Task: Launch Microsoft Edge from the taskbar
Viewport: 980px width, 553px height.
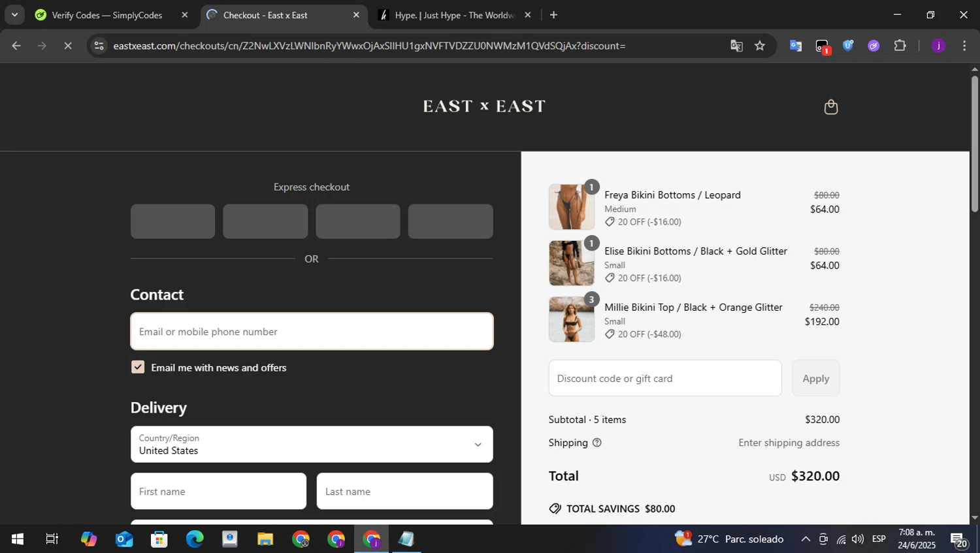Action: (x=194, y=539)
